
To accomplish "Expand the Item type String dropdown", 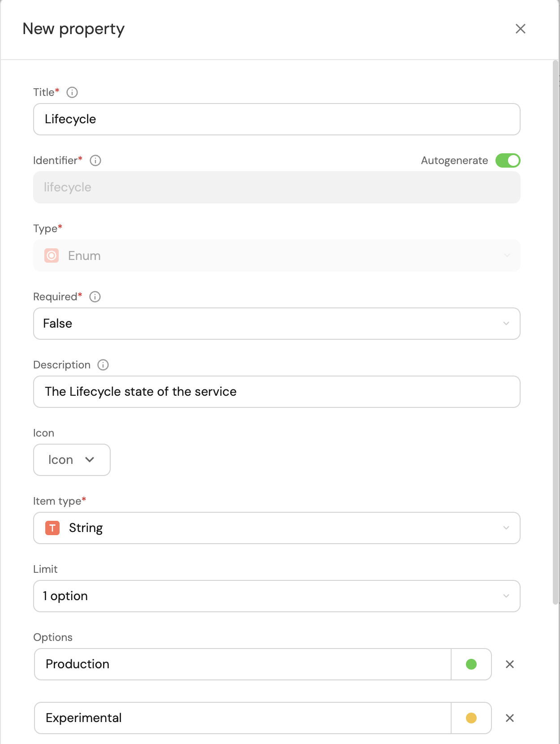I will pos(276,528).
